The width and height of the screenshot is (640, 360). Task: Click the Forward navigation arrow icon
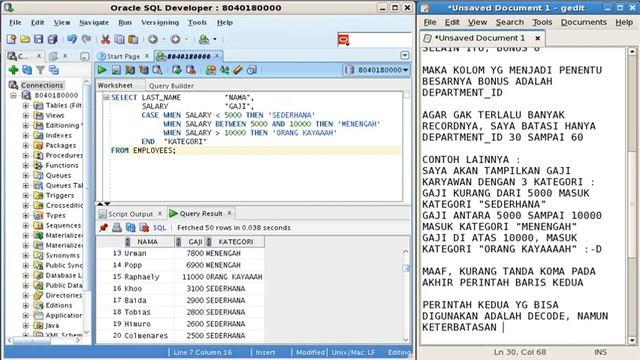pyautogui.click(x=176, y=39)
